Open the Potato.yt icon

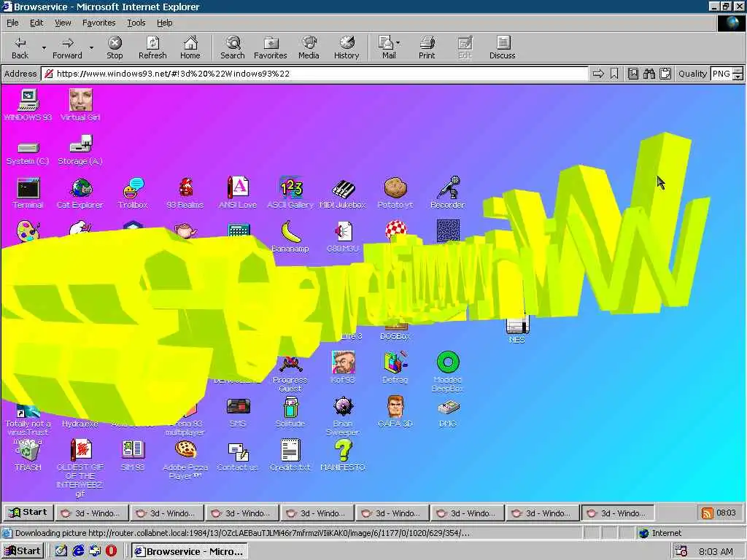(395, 193)
